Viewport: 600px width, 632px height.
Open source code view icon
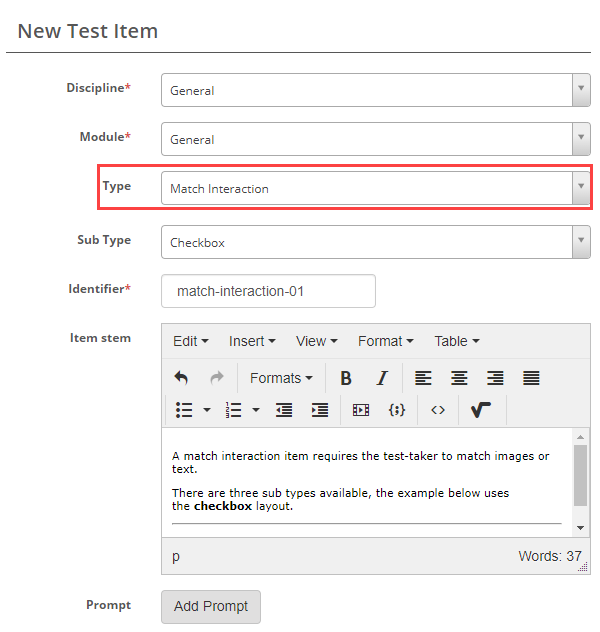tap(437, 410)
